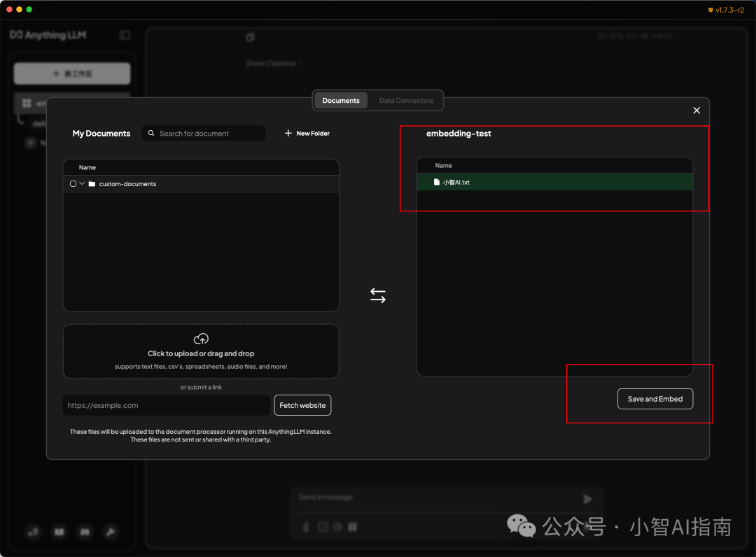Click the plus icon beside New Folder

(x=288, y=133)
